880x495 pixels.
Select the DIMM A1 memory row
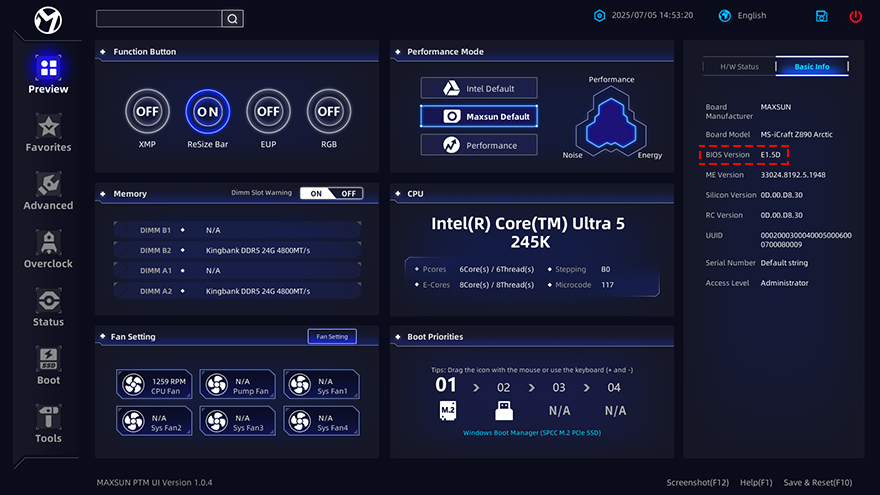[x=237, y=271]
